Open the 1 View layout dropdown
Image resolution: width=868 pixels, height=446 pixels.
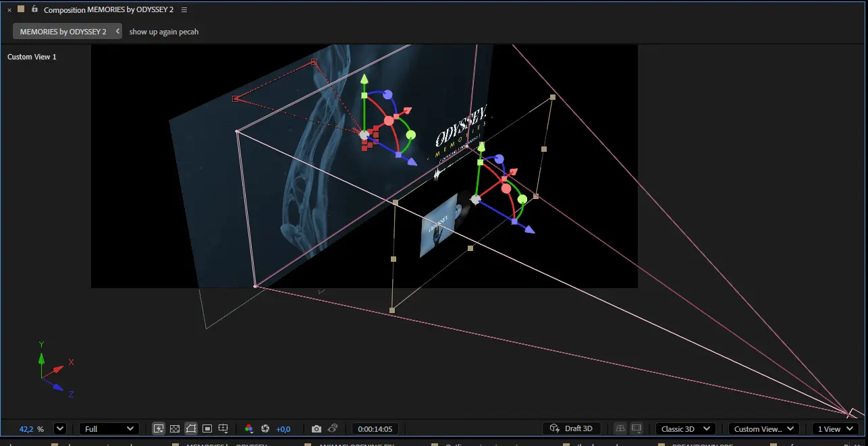pos(835,428)
